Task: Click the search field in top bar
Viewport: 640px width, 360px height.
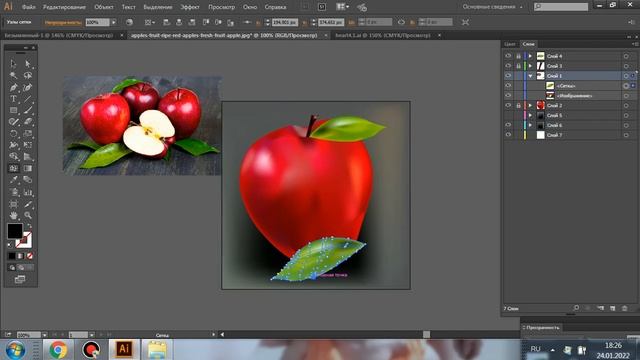Action: coord(561,7)
